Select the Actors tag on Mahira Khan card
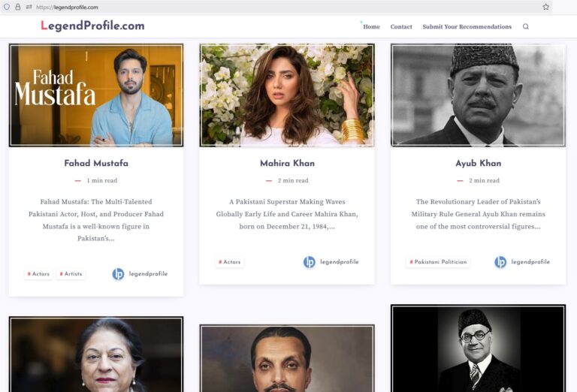 [x=230, y=262]
